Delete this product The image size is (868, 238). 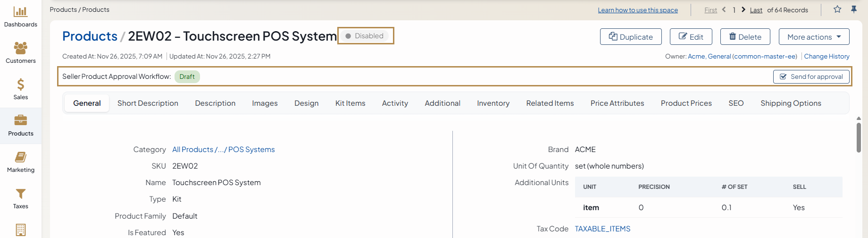pyautogui.click(x=745, y=37)
